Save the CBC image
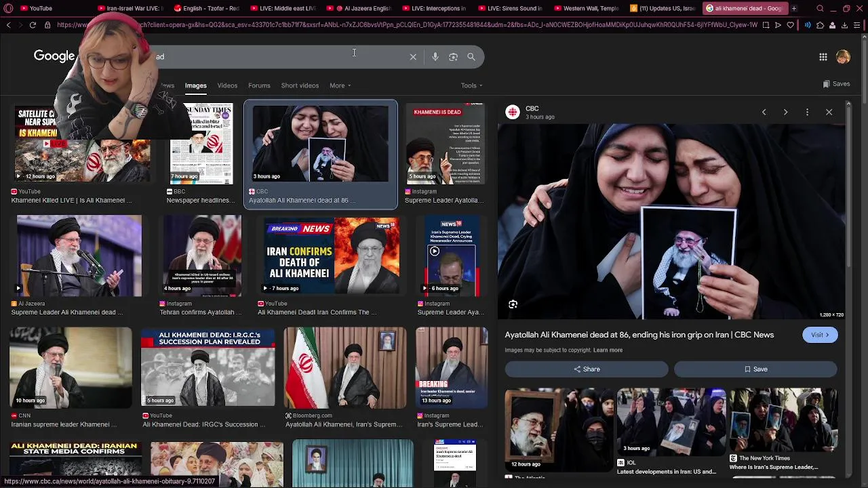Screen dimensions: 868x488 coord(755,369)
